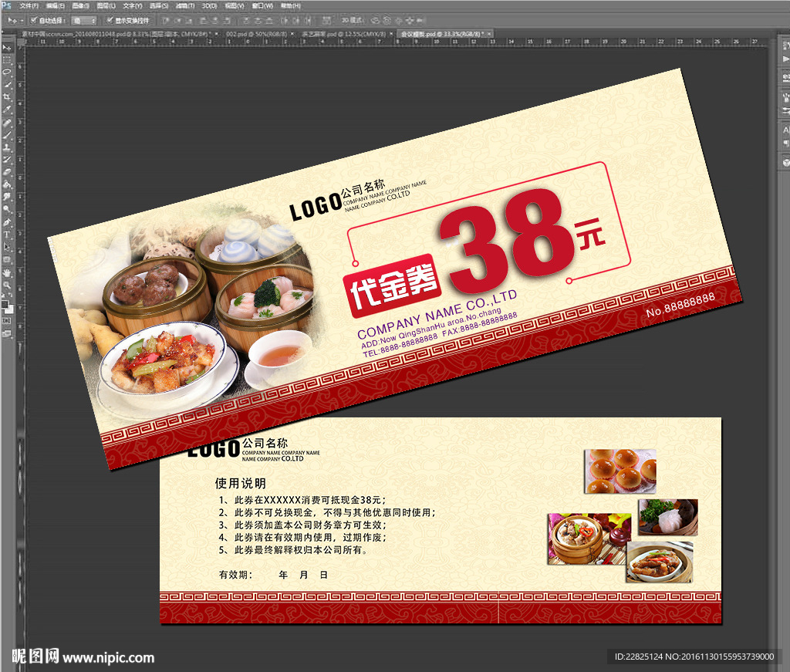Click the '使用说明' heading on voucher back
Screen dimensions: 790x672
point(241,483)
